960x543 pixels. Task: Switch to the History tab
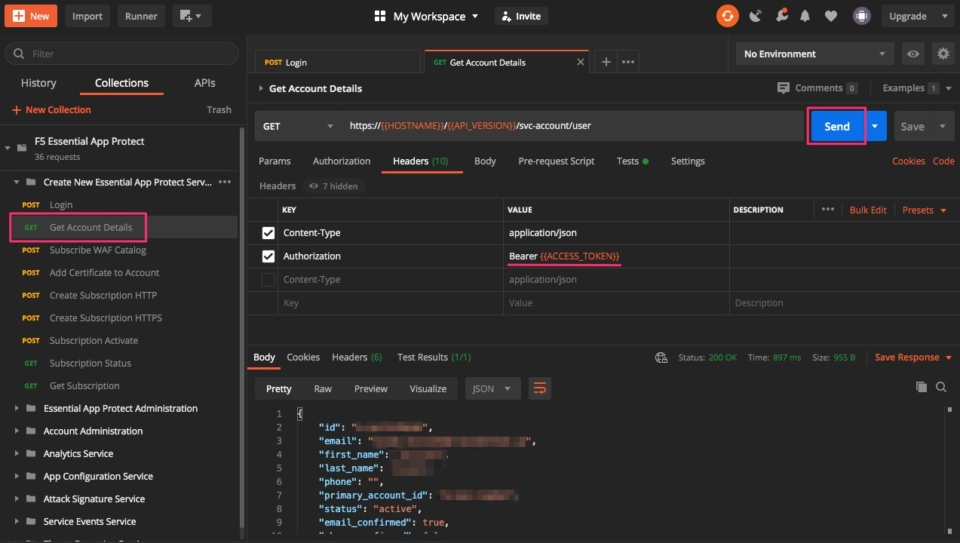[39, 83]
